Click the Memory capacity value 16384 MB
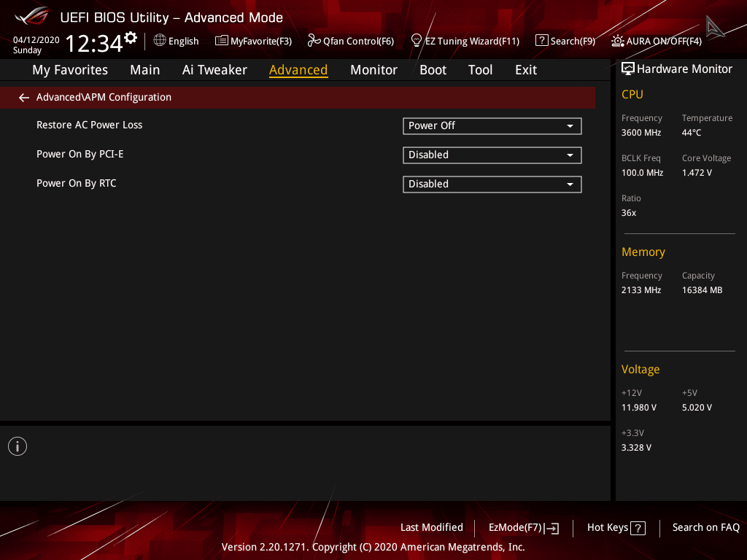This screenshot has width=747, height=560. click(x=703, y=290)
